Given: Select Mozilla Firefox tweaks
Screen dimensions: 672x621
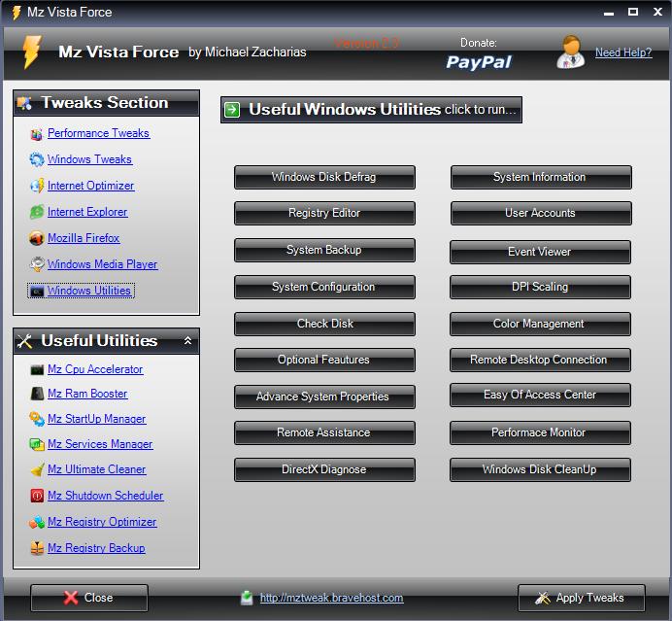Looking at the screenshot, I should coord(84,238).
